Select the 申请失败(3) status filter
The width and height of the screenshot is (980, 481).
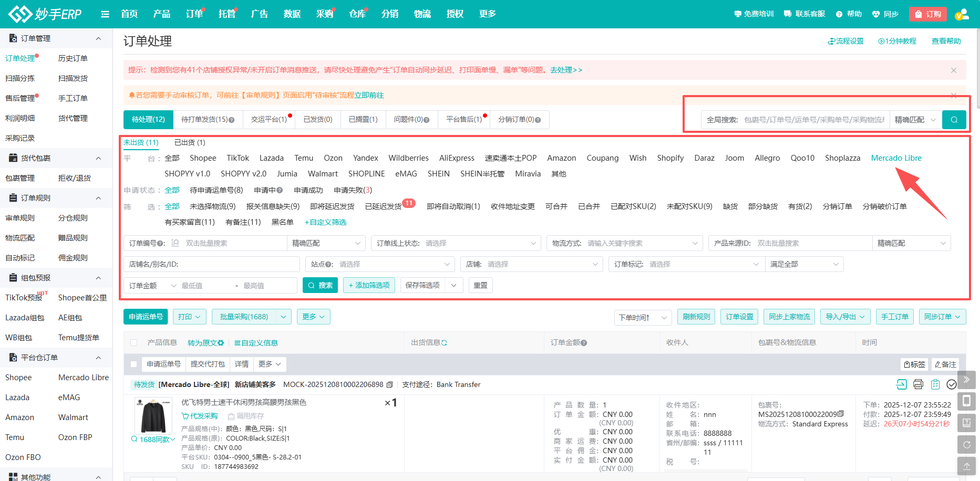tap(353, 190)
